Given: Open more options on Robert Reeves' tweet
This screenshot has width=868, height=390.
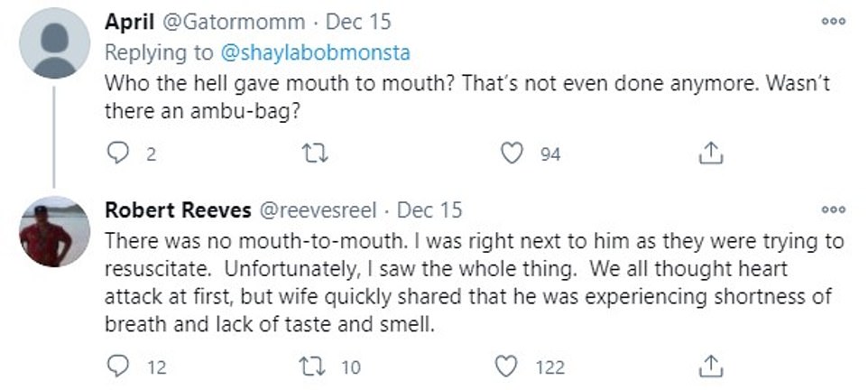Looking at the screenshot, I should click(833, 210).
